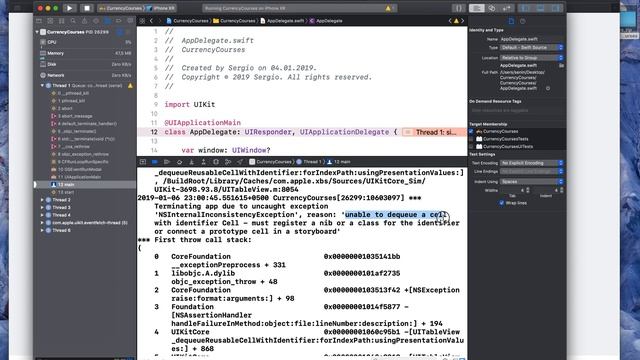Click the Step Over icon

pos(179,162)
